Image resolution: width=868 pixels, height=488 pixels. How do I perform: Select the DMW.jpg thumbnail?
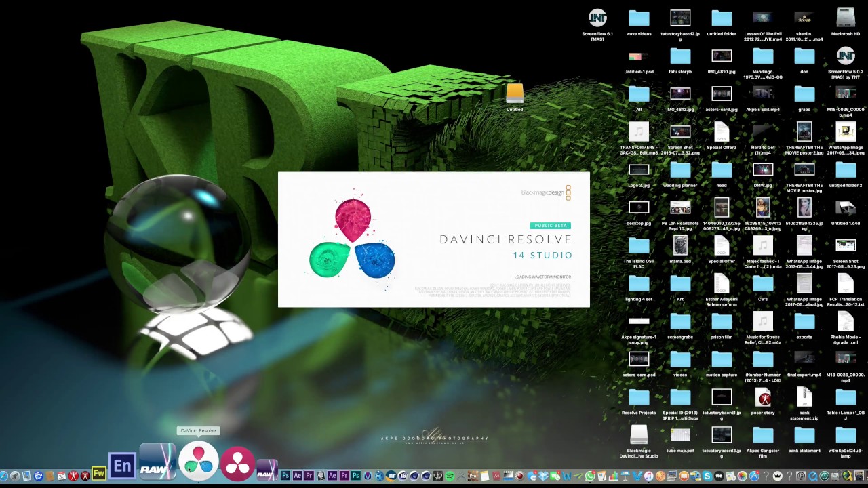coord(763,175)
